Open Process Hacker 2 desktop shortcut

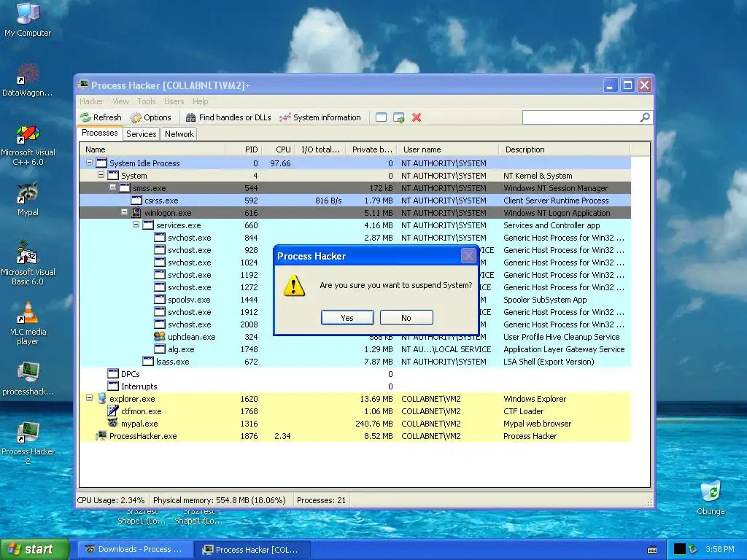[28, 443]
